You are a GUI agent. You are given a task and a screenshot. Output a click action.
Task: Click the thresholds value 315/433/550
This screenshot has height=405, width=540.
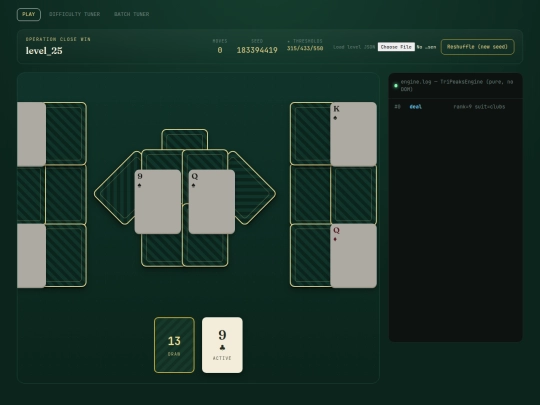pos(305,49)
